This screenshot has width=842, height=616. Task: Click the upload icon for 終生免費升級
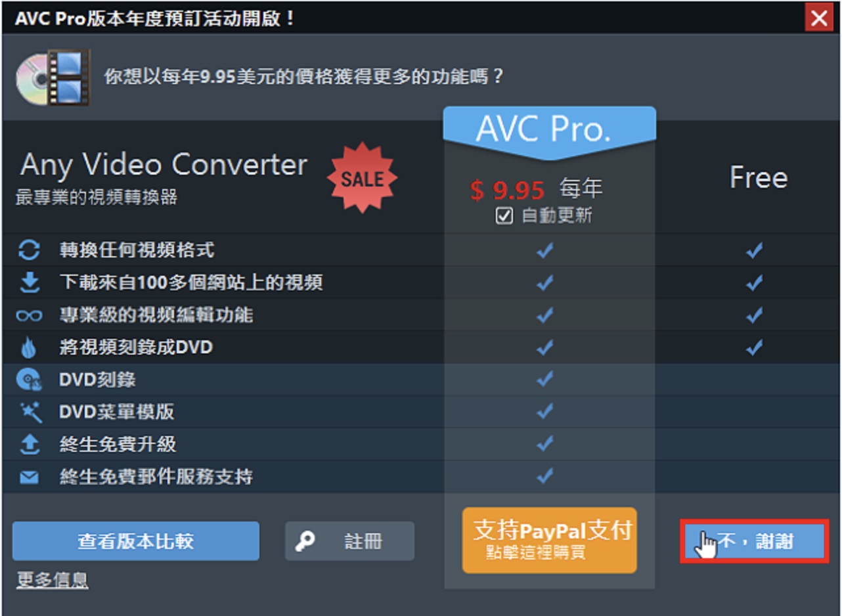(29, 445)
